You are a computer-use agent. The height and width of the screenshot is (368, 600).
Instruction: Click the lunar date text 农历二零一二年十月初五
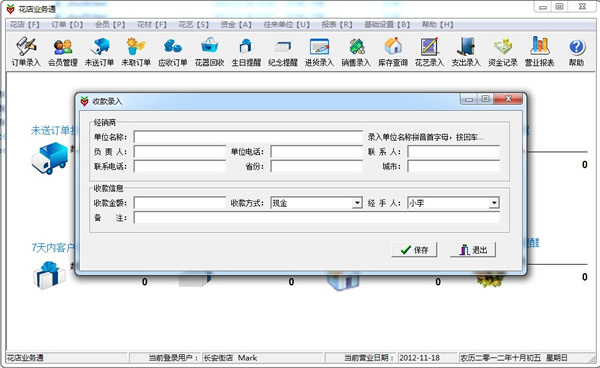tap(501, 358)
